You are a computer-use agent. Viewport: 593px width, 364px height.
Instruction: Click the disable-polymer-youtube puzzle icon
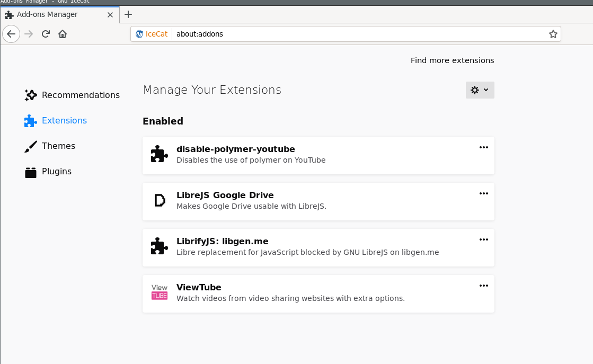click(159, 154)
